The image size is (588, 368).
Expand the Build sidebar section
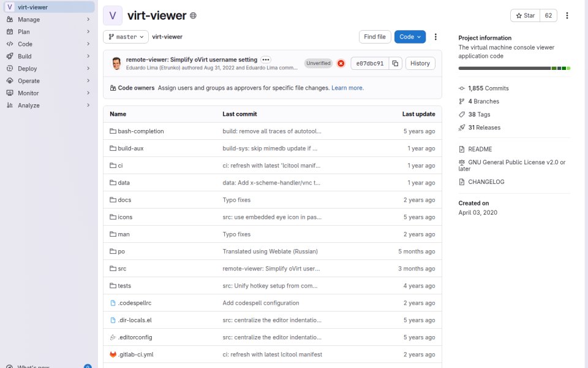(49, 56)
